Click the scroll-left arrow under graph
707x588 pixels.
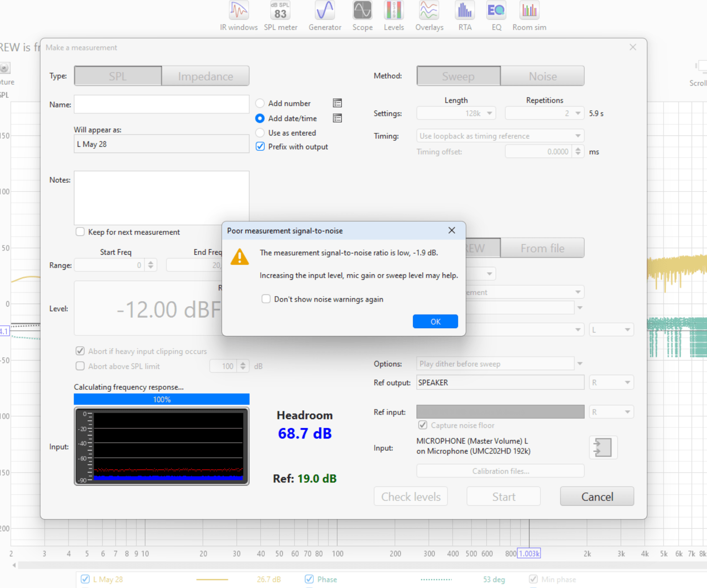(14, 565)
